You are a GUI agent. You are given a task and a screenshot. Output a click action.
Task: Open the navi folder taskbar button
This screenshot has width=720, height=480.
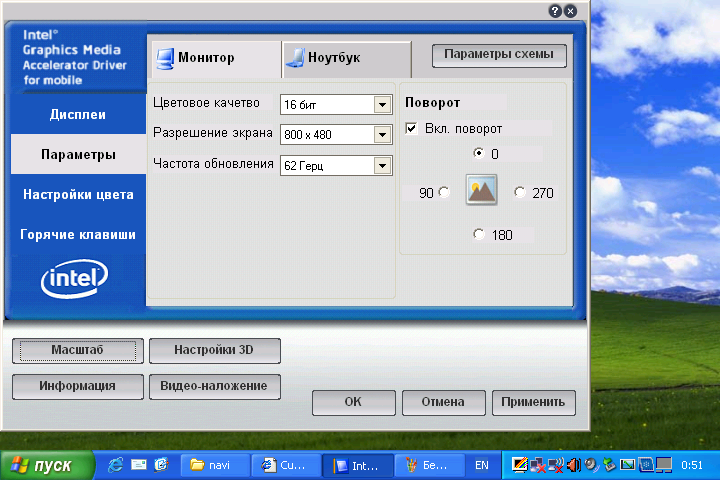[213, 465]
